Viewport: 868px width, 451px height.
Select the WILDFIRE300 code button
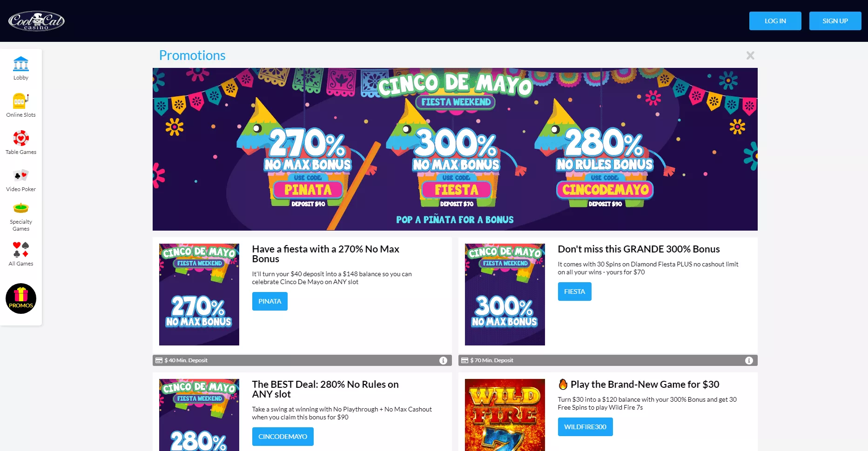(x=585, y=427)
